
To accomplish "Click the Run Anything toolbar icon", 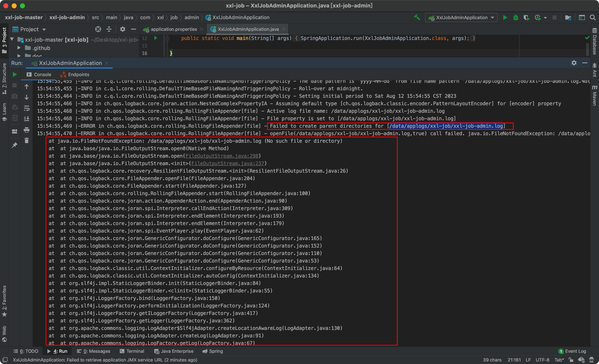I will click(582, 17).
